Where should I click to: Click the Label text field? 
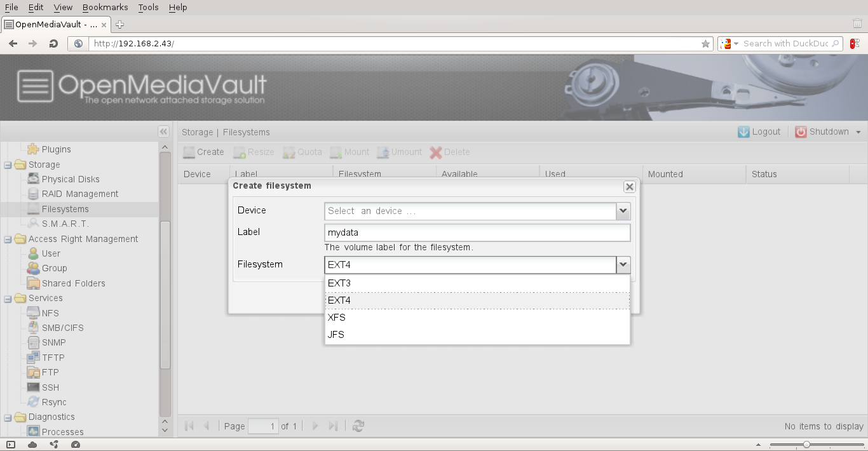click(477, 232)
